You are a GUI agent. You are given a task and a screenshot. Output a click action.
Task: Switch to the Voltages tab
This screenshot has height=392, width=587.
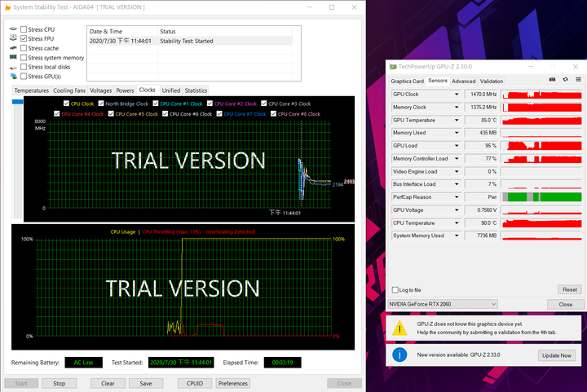tap(101, 90)
